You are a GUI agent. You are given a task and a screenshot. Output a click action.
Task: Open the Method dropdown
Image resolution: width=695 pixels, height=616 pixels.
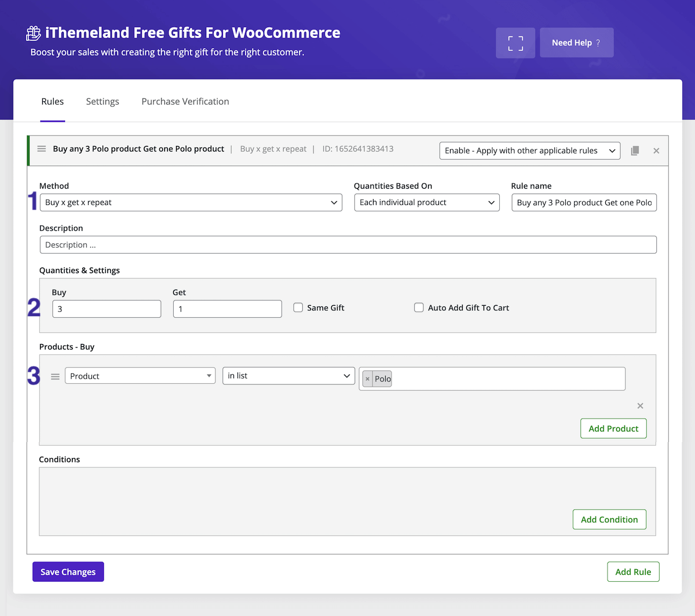(191, 203)
